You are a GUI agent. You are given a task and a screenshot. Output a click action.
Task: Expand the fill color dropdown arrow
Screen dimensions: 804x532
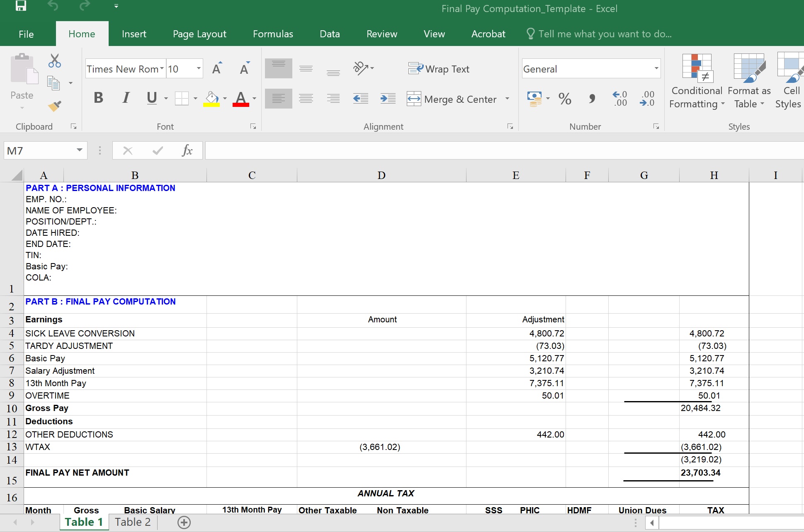[225, 99]
